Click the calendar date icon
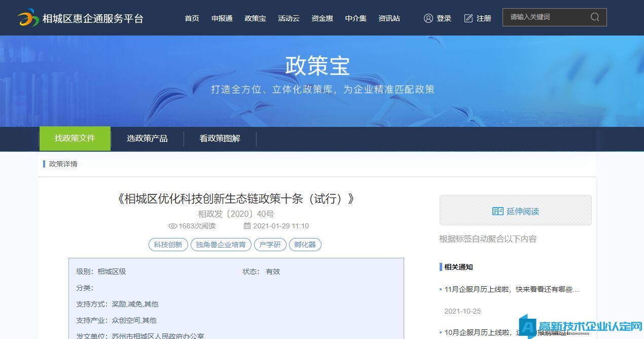This screenshot has width=644, height=339. [x=247, y=226]
